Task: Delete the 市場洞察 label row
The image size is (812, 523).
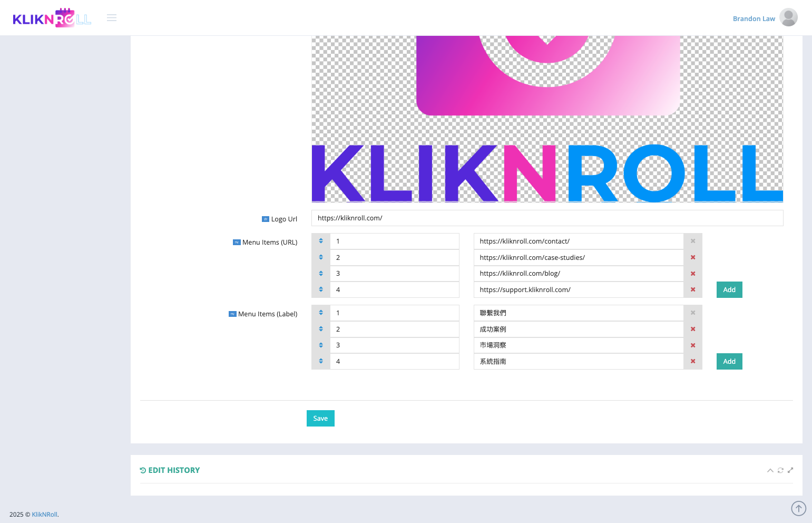Action: point(693,345)
